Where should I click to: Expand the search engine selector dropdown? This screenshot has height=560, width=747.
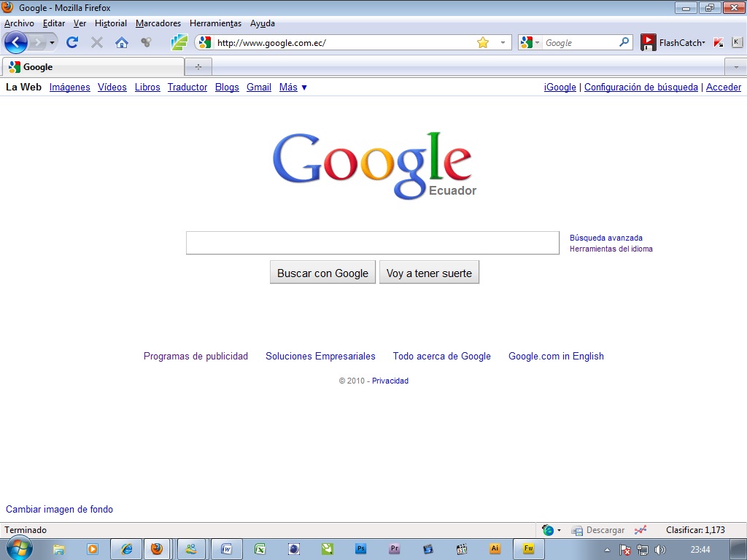click(x=530, y=42)
